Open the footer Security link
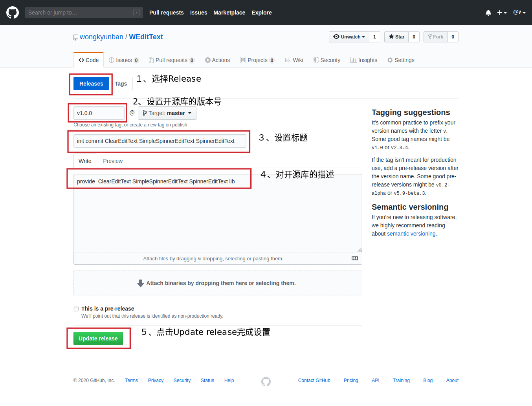Screen dimensions: 532x406 (182, 380)
